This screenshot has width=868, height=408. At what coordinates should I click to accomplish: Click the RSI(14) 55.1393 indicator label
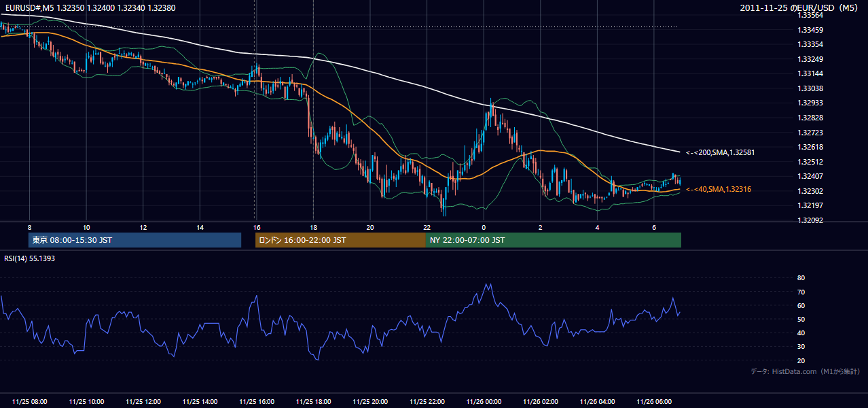click(31, 258)
